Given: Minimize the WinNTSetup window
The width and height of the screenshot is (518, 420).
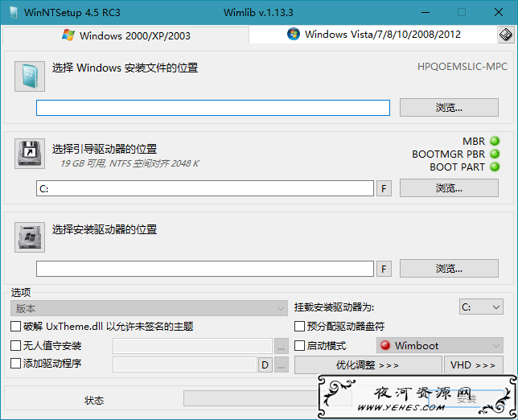Looking at the screenshot, I should coord(425,13).
